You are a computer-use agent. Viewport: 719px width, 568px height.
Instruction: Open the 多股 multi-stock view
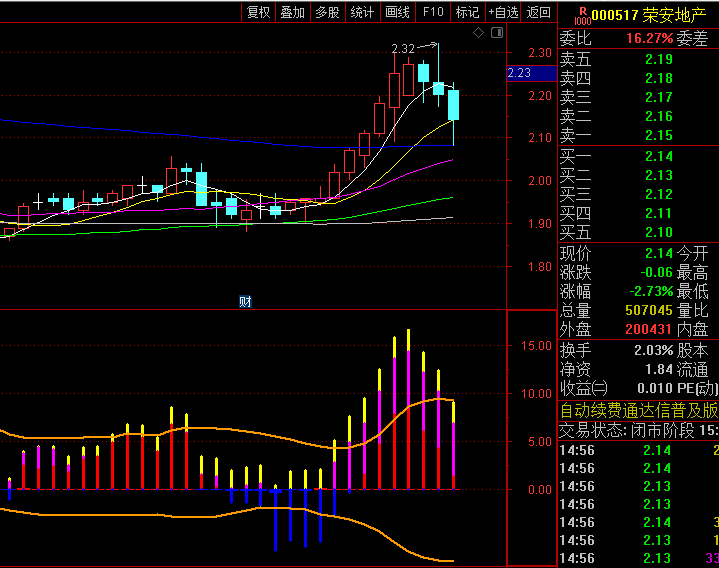tap(327, 12)
